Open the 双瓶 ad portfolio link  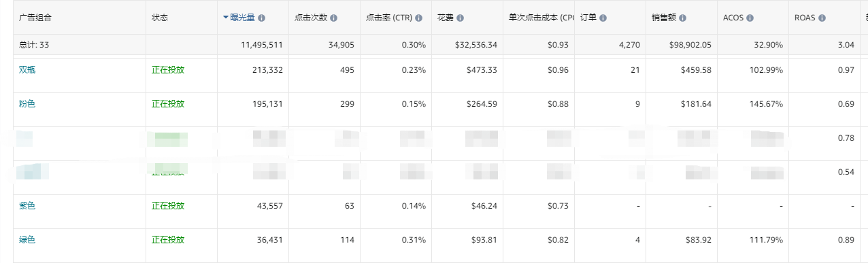point(27,70)
